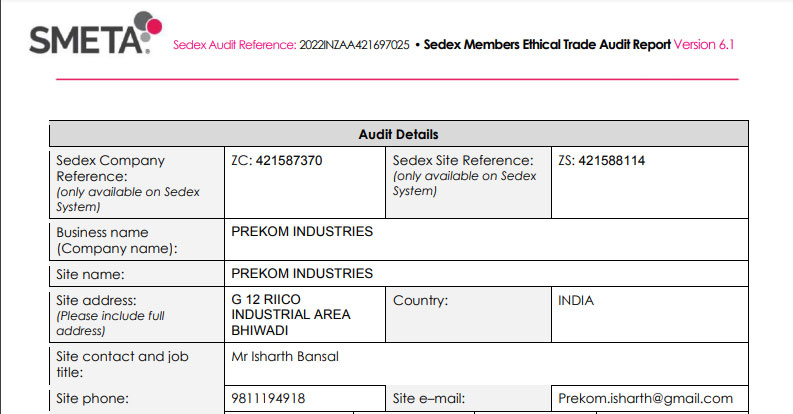
Task: Open the Prekom.isharth@gmail.com email address
Action: coord(646,398)
